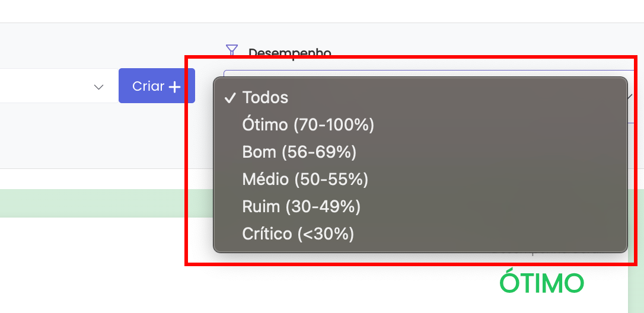Open the white select box left of Criar
The width and height of the screenshot is (644, 313).
tap(53, 87)
